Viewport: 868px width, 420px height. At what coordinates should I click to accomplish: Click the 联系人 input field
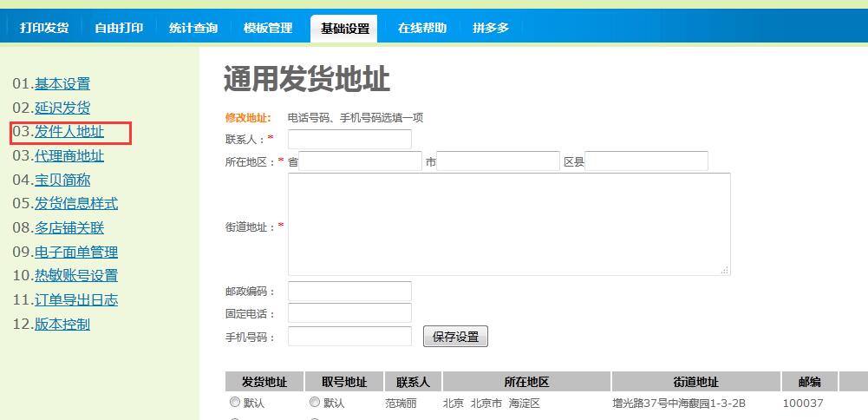click(x=349, y=139)
